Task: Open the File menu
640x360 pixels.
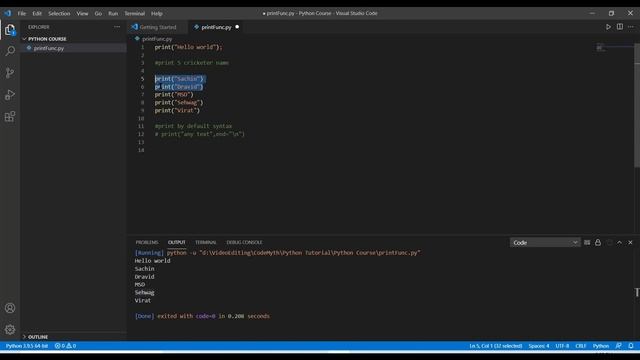Action: [x=22, y=13]
